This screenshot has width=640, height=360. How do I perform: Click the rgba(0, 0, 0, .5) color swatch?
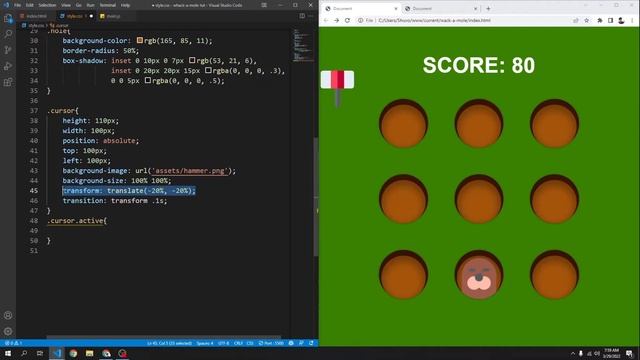point(148,80)
